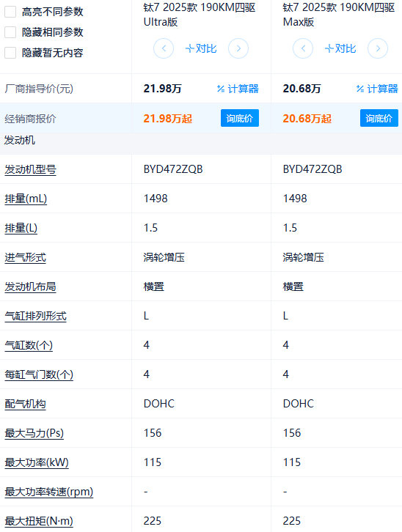Click the 发动机 section header

coord(19,140)
